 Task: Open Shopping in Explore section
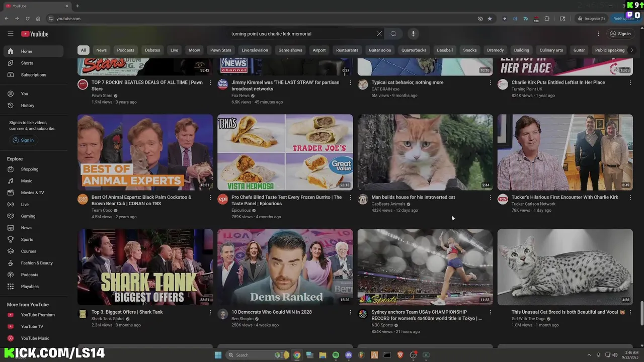point(33,169)
